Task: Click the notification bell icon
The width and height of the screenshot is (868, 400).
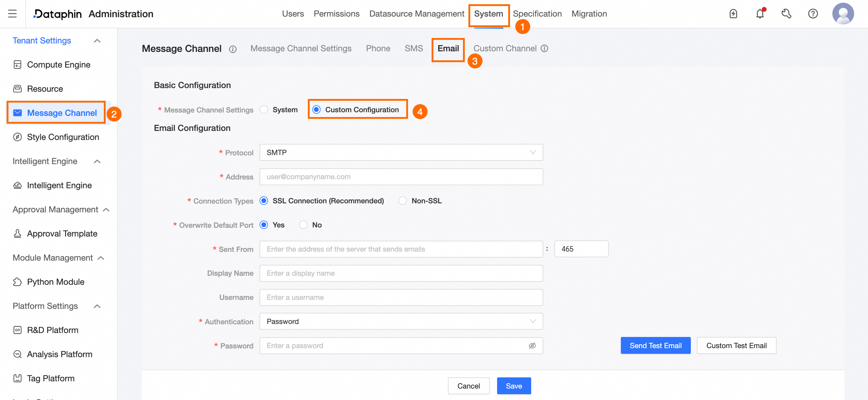Action: tap(759, 14)
